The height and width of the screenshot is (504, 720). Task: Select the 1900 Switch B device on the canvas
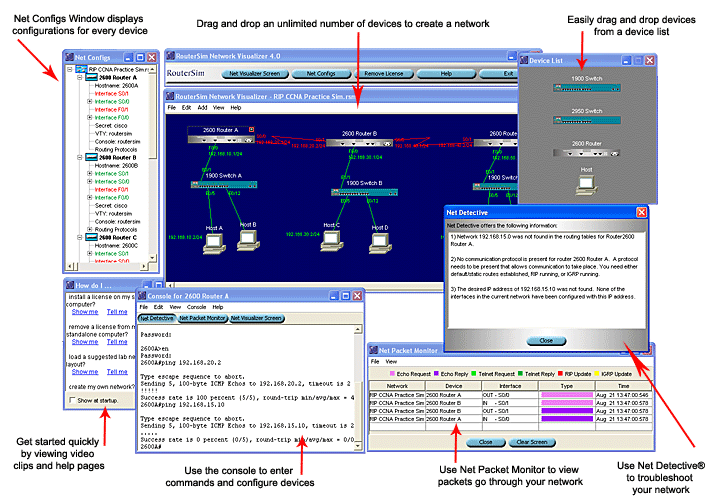tap(364, 192)
